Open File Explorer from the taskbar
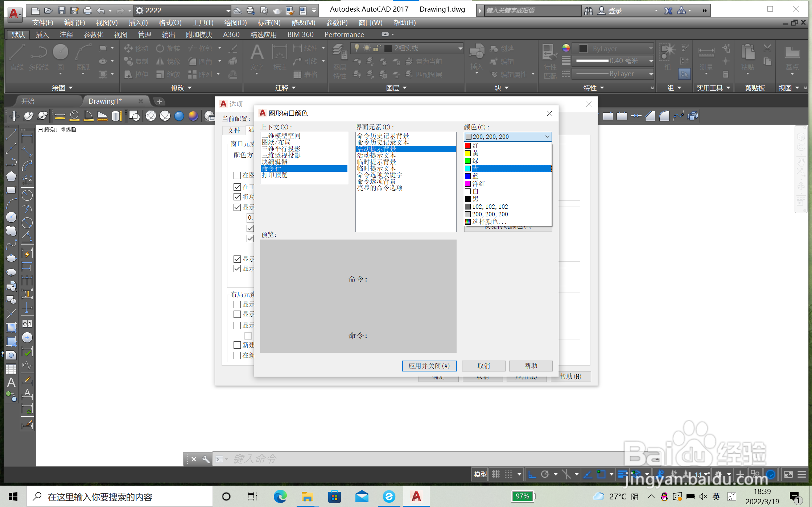Screen dimensions: 812x507 click(x=307, y=496)
